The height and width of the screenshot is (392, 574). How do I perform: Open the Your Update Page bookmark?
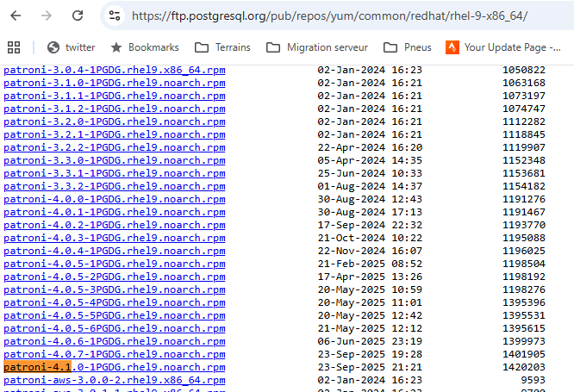pyautogui.click(x=508, y=47)
